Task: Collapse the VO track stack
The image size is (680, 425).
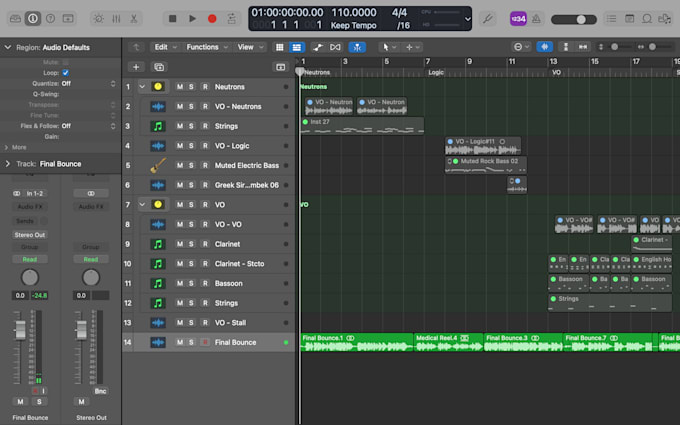Action: [x=142, y=204]
